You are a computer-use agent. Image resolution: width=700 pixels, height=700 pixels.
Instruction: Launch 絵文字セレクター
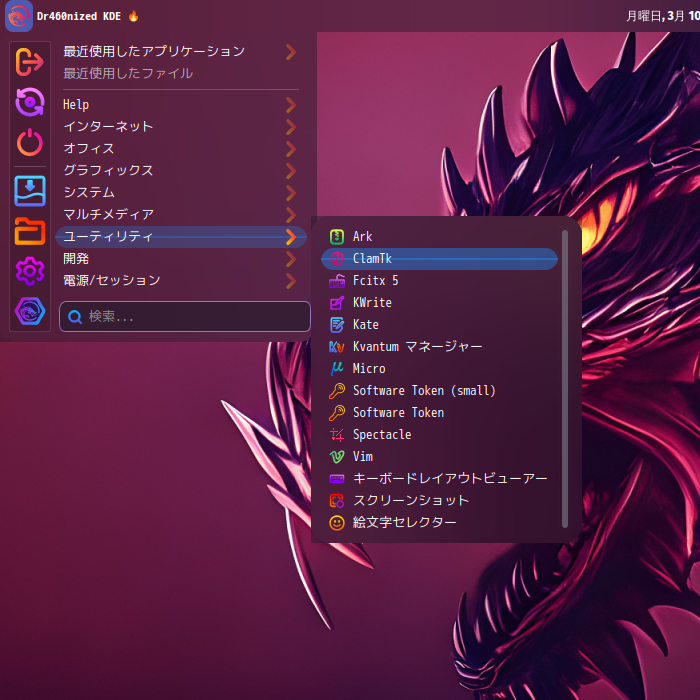[439, 522]
